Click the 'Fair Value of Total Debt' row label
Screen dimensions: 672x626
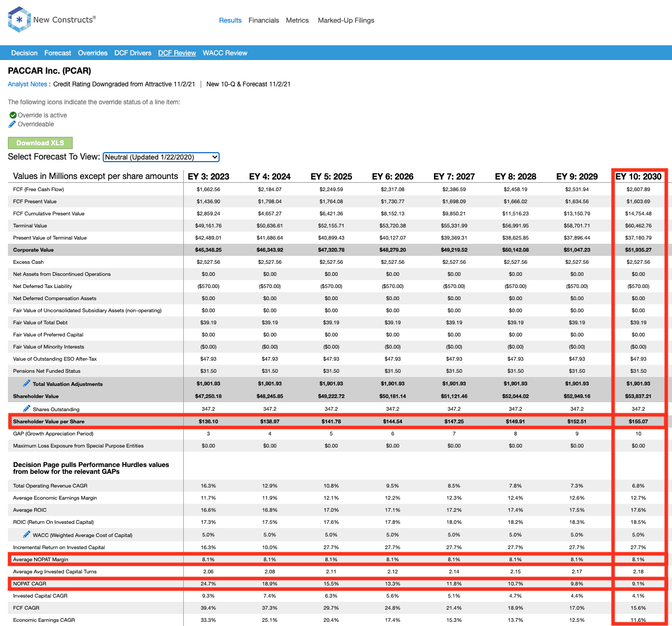coord(41,323)
